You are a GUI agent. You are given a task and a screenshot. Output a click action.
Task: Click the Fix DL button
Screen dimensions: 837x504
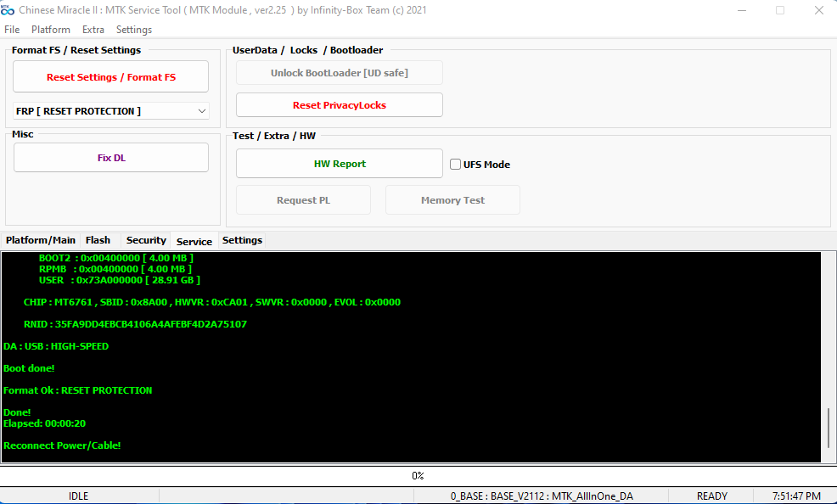pos(111,158)
